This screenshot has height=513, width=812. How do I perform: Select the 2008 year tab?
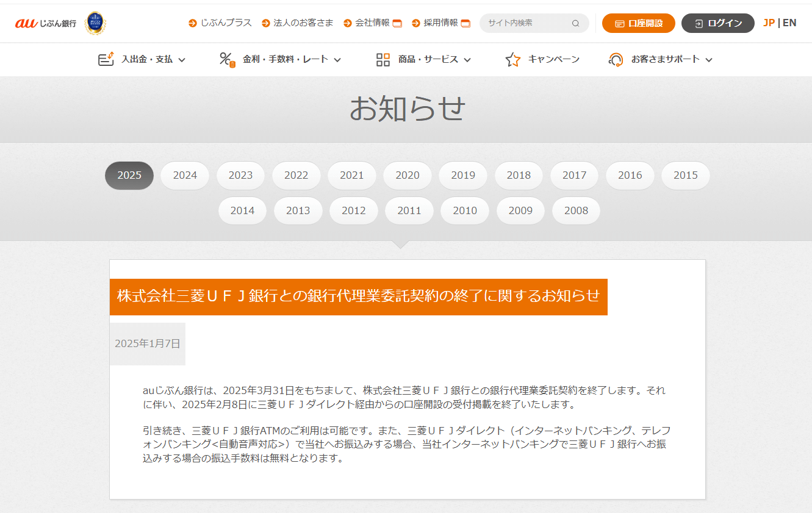(576, 210)
